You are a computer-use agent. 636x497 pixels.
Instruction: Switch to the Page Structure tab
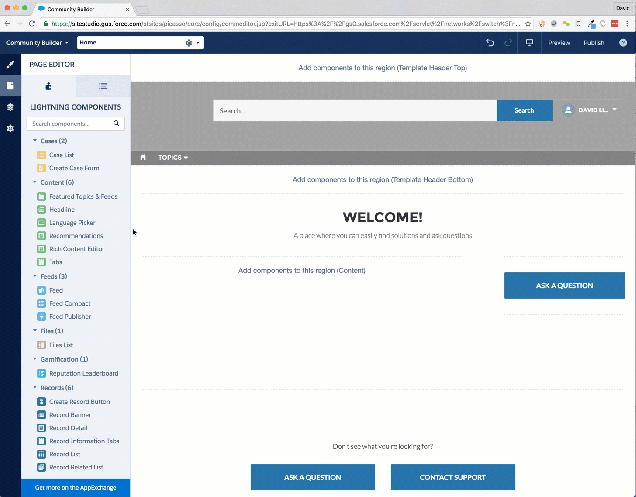(102, 87)
